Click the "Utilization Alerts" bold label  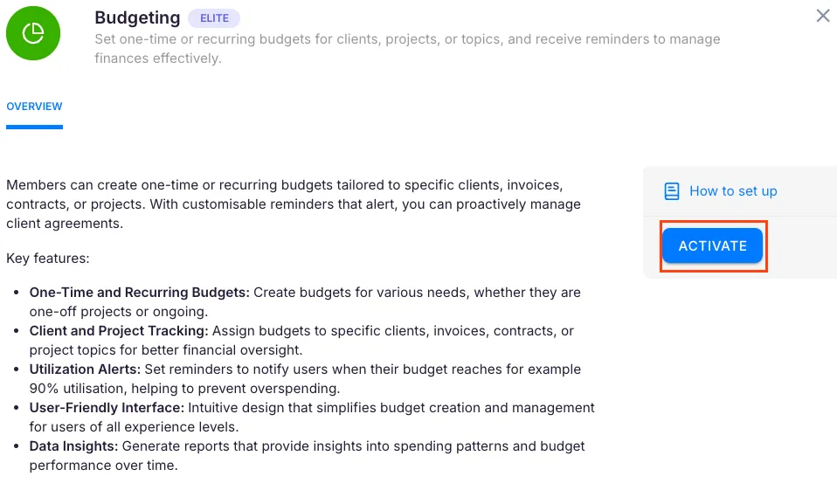[x=85, y=369]
